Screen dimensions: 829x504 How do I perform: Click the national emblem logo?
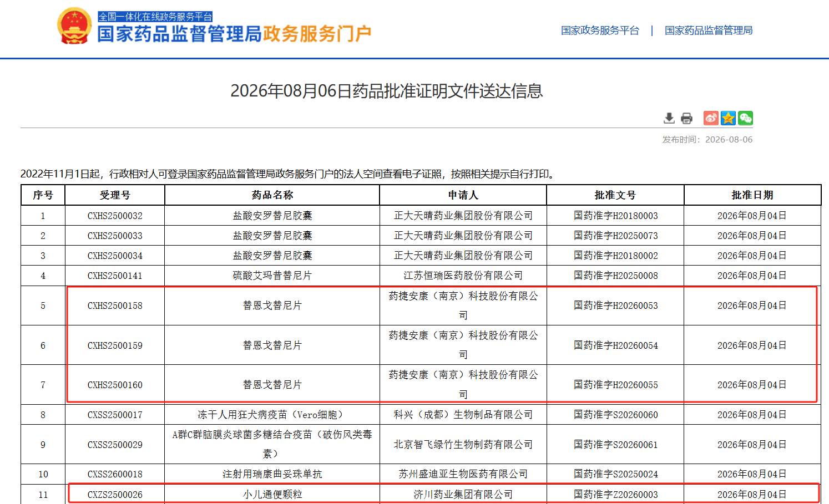pos(74,26)
